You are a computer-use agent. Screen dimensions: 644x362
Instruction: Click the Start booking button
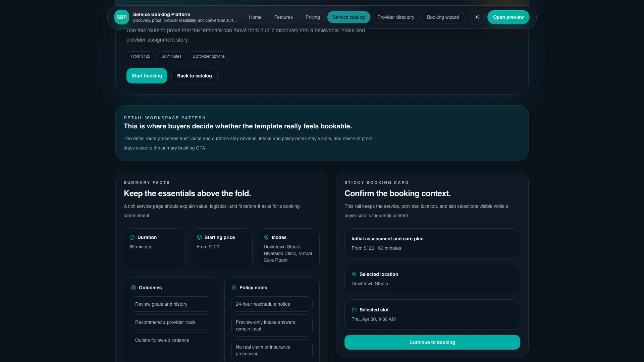coord(147,76)
